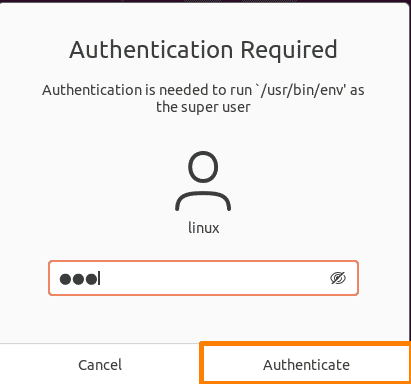Image resolution: width=411 pixels, height=384 pixels.
Task: Click the word 'Required' in title
Action: tap(289, 50)
